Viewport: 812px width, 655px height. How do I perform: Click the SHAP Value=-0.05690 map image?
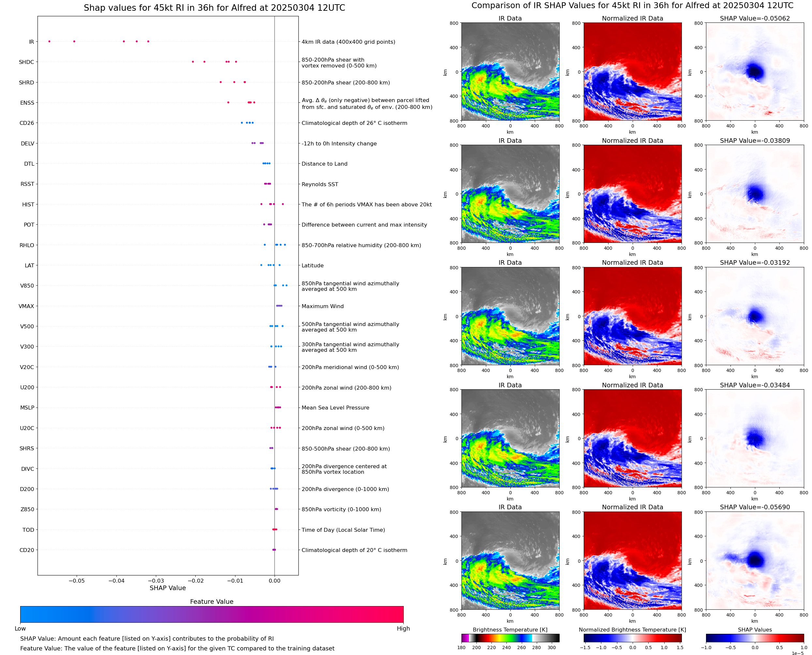click(x=755, y=561)
